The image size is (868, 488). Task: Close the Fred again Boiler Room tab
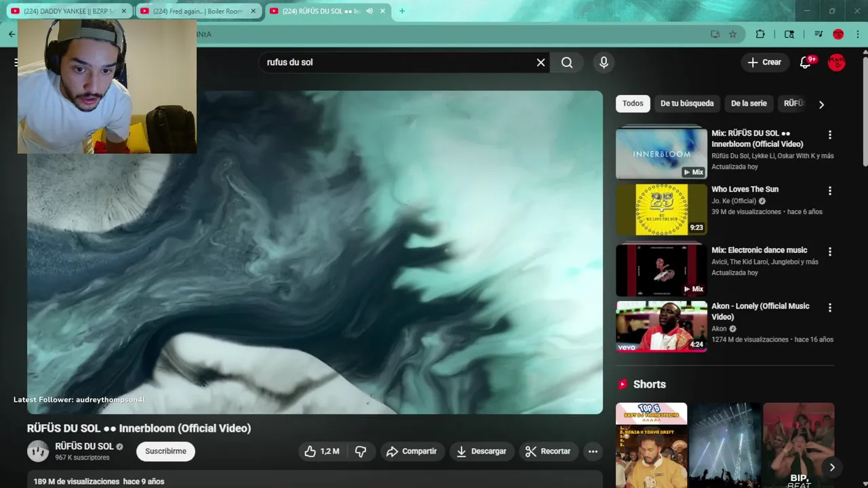tap(253, 11)
